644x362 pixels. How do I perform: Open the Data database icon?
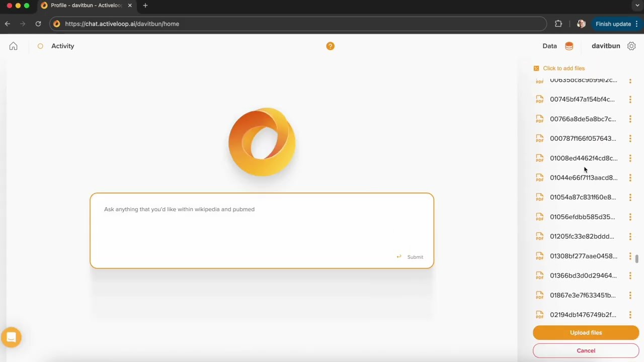point(569,46)
